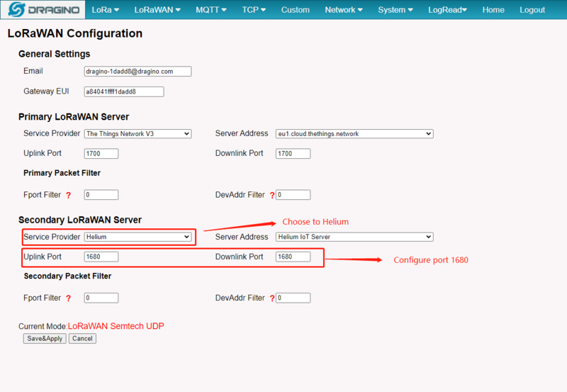Open the LogRead menu
The height and width of the screenshot is (392, 567).
click(x=447, y=10)
